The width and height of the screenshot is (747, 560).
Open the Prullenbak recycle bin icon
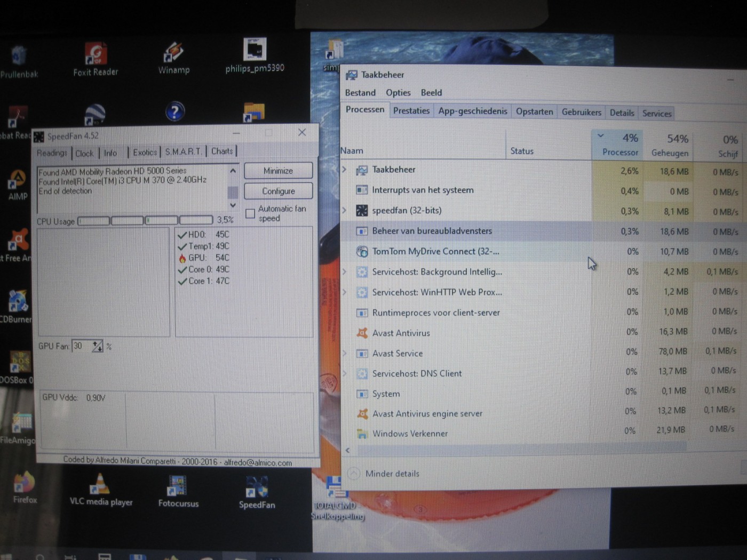pyautogui.click(x=19, y=62)
